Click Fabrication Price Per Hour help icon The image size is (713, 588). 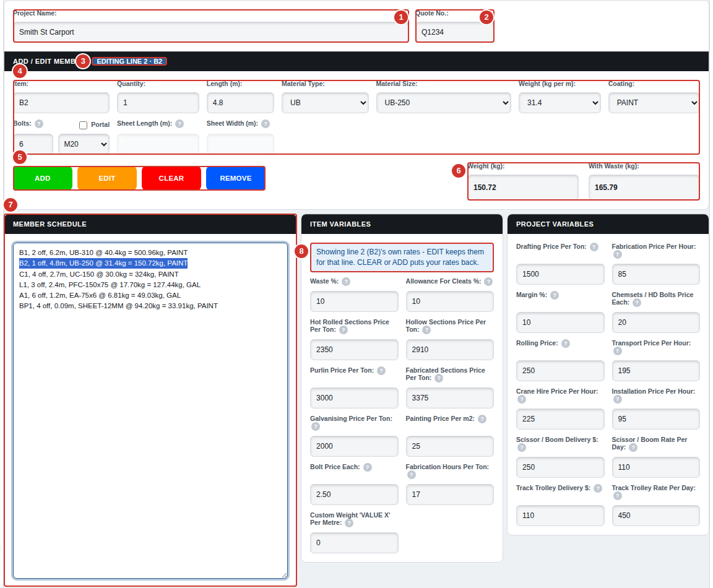(618, 254)
